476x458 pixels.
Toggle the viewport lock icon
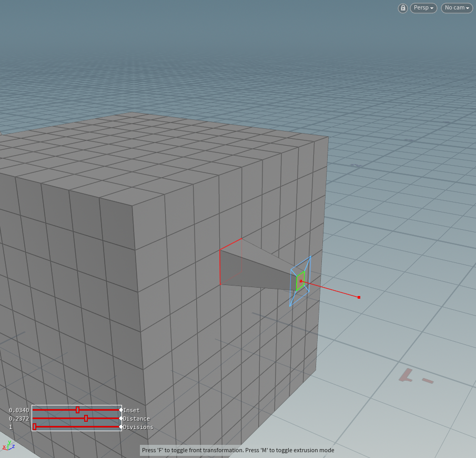(x=402, y=8)
